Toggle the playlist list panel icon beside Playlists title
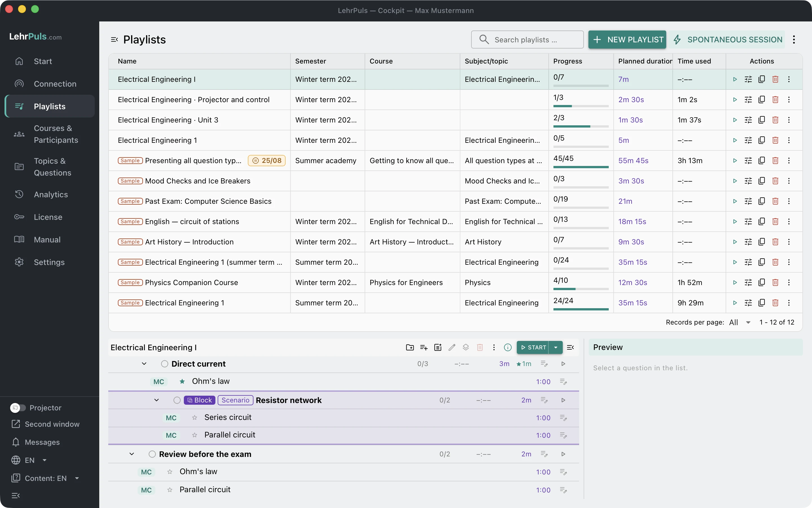812x508 pixels. point(114,40)
